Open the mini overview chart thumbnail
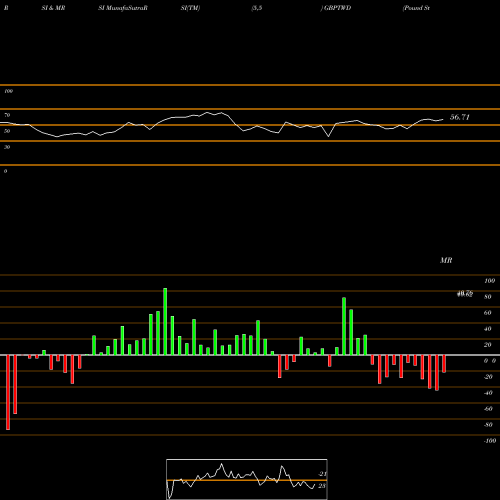 pos(247,479)
